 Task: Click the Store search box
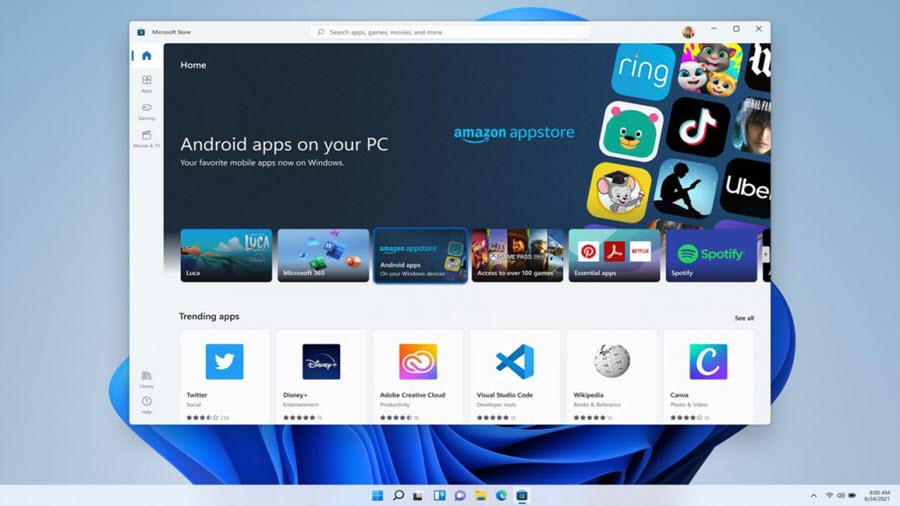pos(450,32)
